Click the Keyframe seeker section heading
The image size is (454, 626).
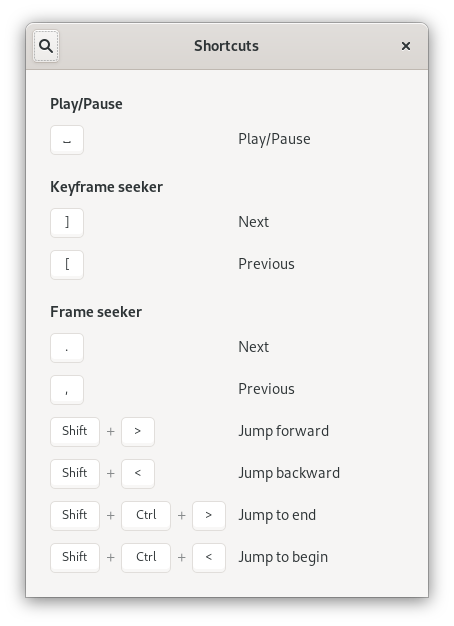click(x=107, y=187)
